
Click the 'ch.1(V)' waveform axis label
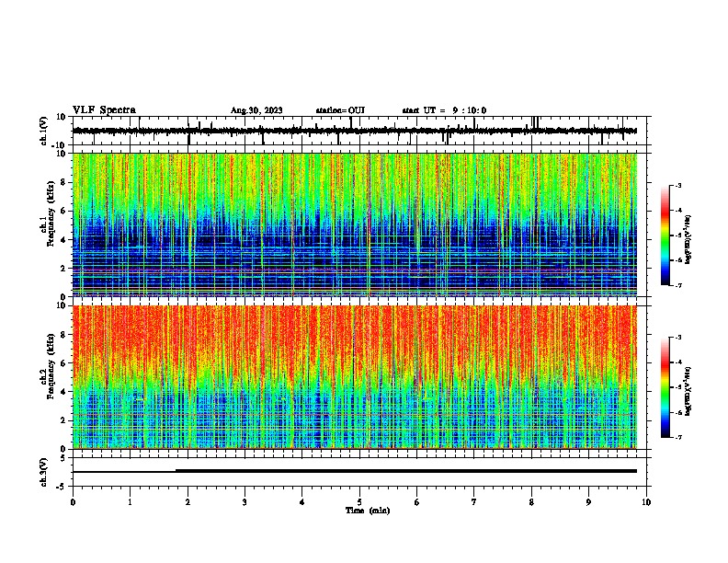pyautogui.click(x=44, y=131)
